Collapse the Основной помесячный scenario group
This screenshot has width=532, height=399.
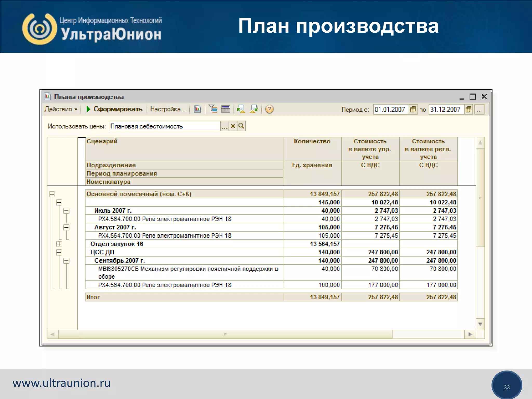(x=52, y=194)
